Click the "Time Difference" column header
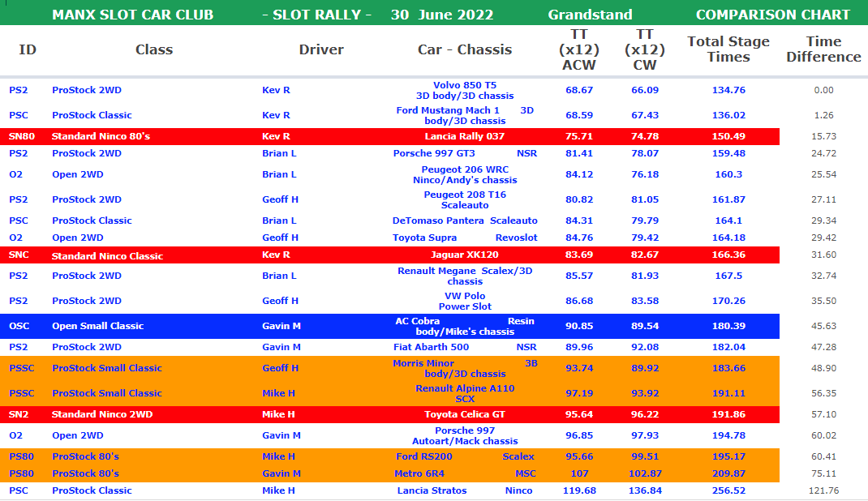 point(823,49)
